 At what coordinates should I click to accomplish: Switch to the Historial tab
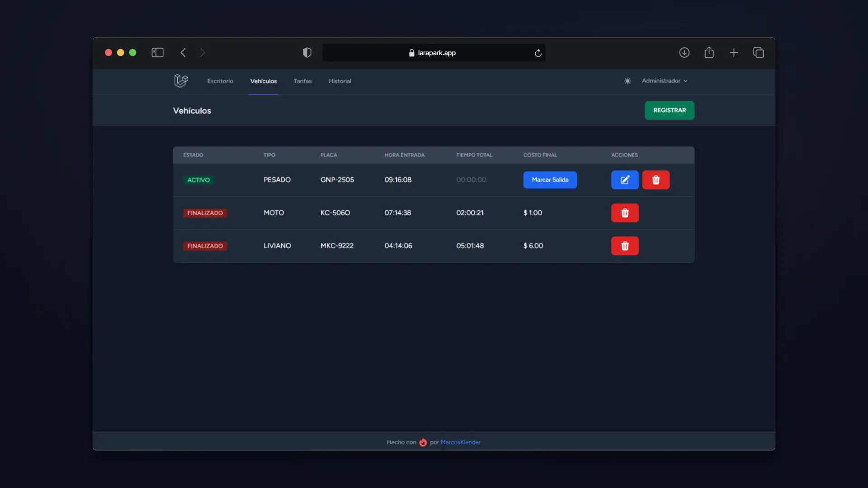[340, 81]
